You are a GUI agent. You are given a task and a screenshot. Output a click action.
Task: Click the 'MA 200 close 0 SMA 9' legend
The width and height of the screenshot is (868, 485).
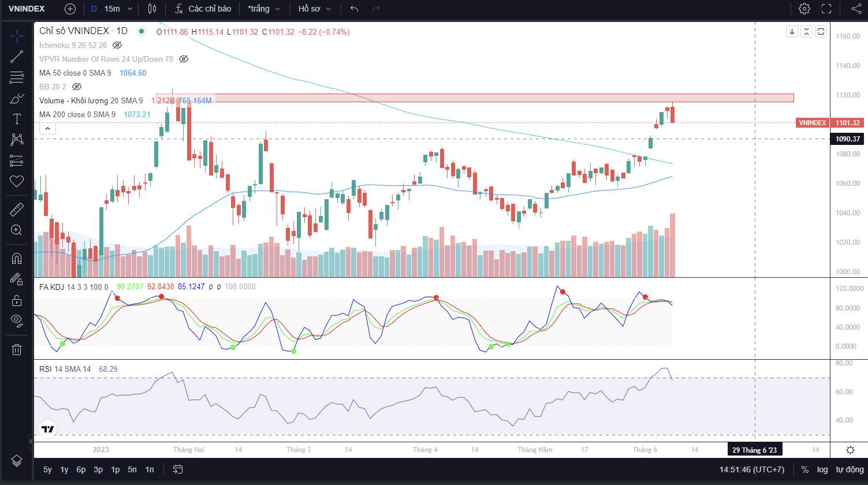(x=77, y=114)
